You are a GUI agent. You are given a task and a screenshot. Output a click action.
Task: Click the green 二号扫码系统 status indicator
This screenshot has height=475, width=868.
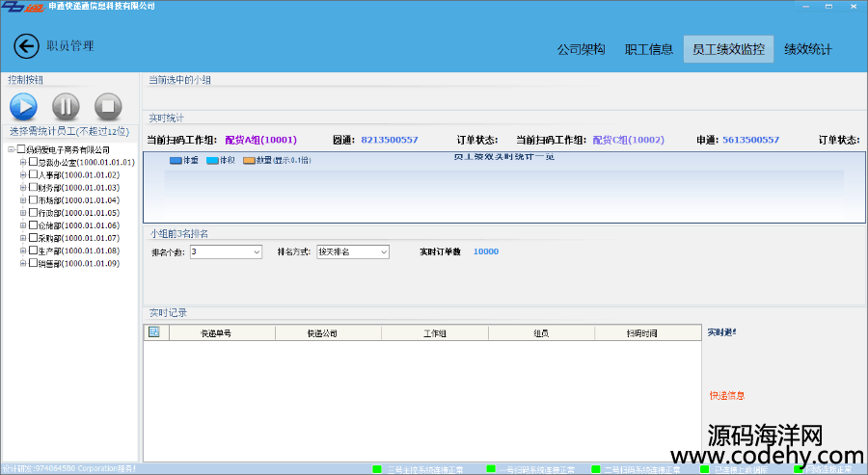[x=595, y=469]
